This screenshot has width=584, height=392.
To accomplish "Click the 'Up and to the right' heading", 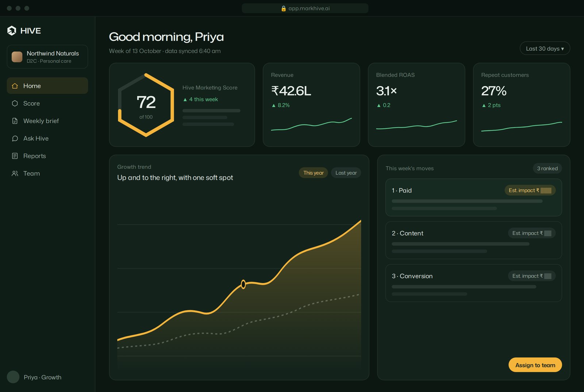I will pos(175,178).
